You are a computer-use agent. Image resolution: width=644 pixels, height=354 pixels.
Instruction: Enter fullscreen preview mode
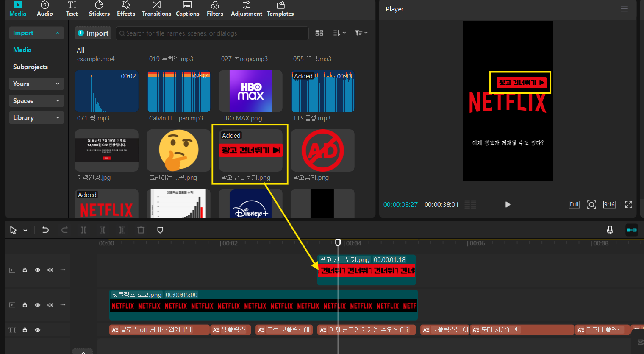(629, 205)
